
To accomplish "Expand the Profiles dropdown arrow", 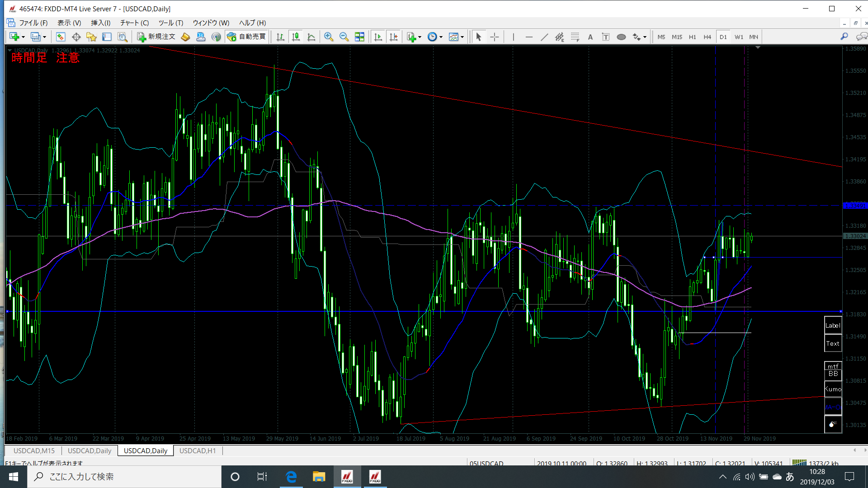I will pyautogui.click(x=44, y=37).
